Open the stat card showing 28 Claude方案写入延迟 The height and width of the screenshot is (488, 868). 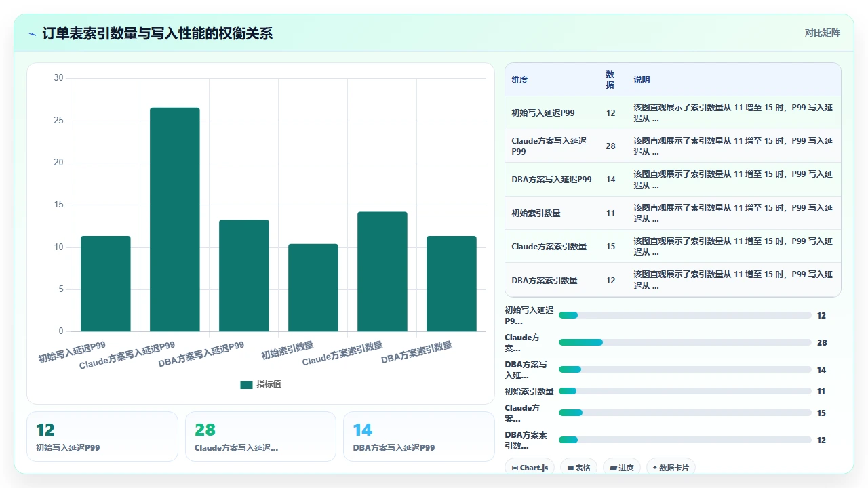click(260, 436)
